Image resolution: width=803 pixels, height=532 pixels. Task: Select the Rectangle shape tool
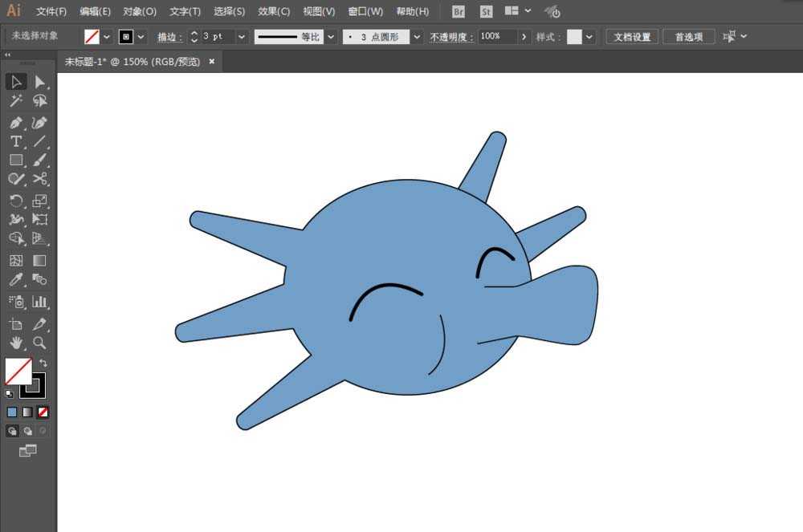pos(15,160)
